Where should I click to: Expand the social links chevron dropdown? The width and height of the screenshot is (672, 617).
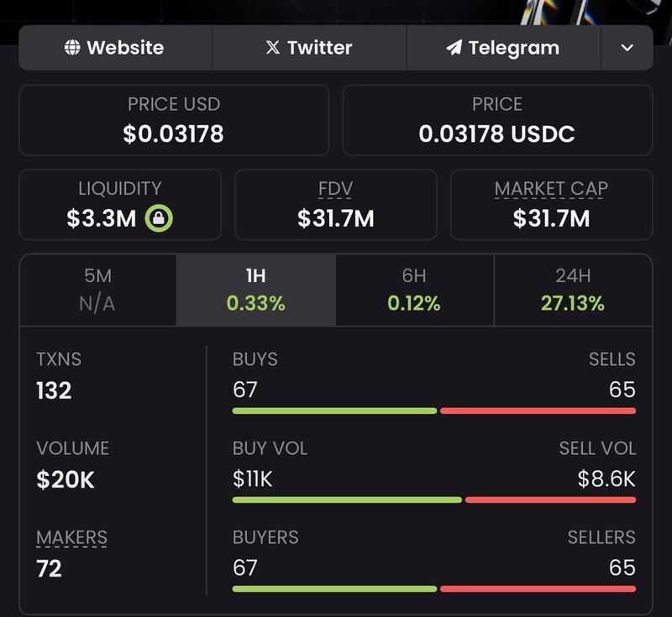(x=627, y=48)
